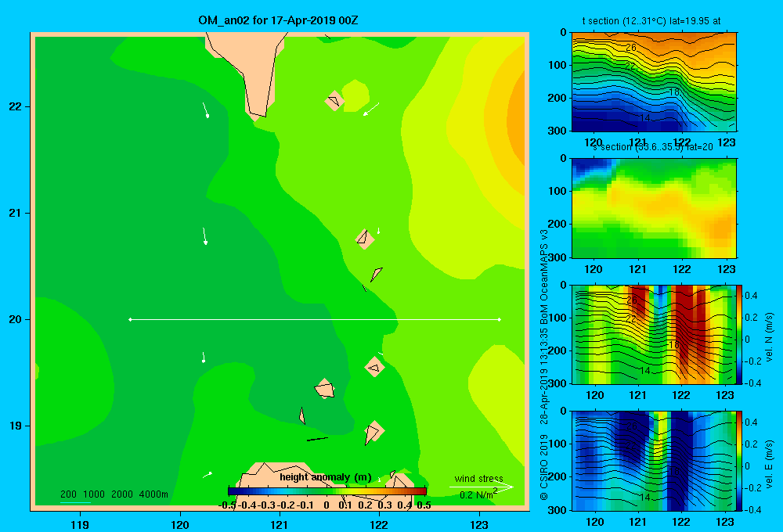Open the eastward velocity section panel

654,461
